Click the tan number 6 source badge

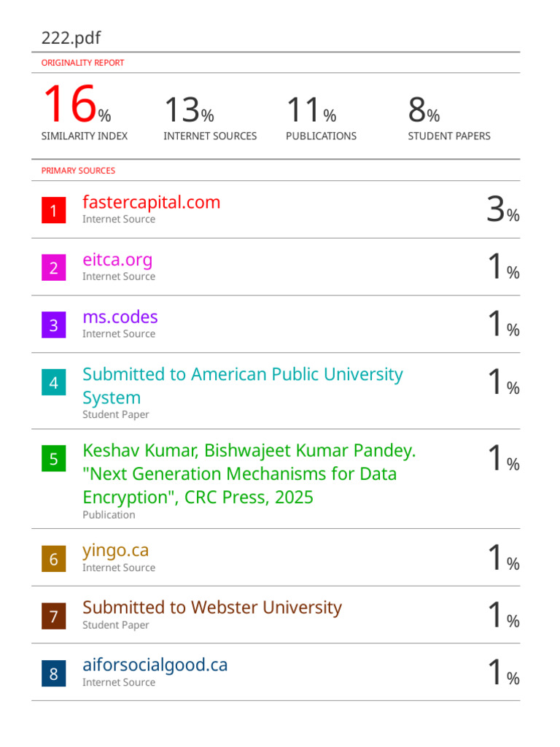pyautogui.click(x=53, y=560)
